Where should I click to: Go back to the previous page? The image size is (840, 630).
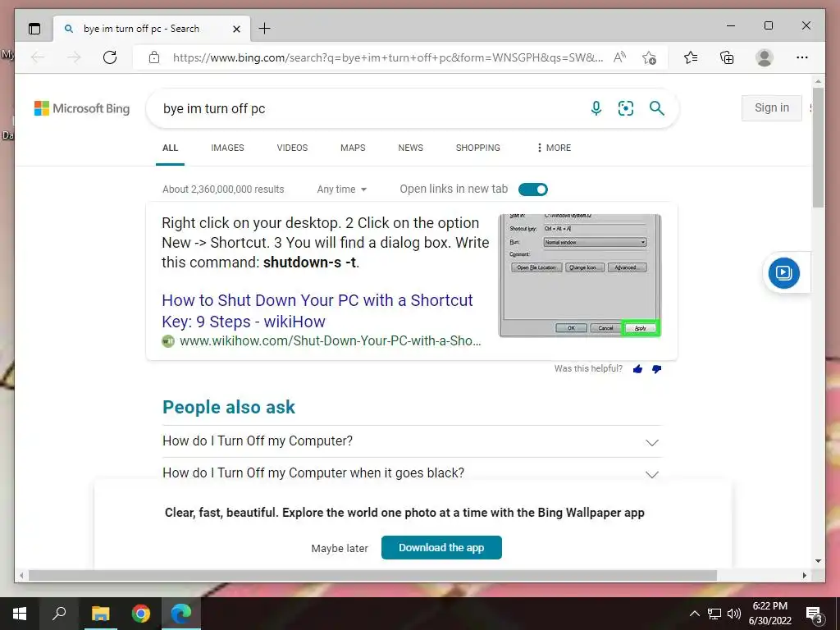click(38, 57)
